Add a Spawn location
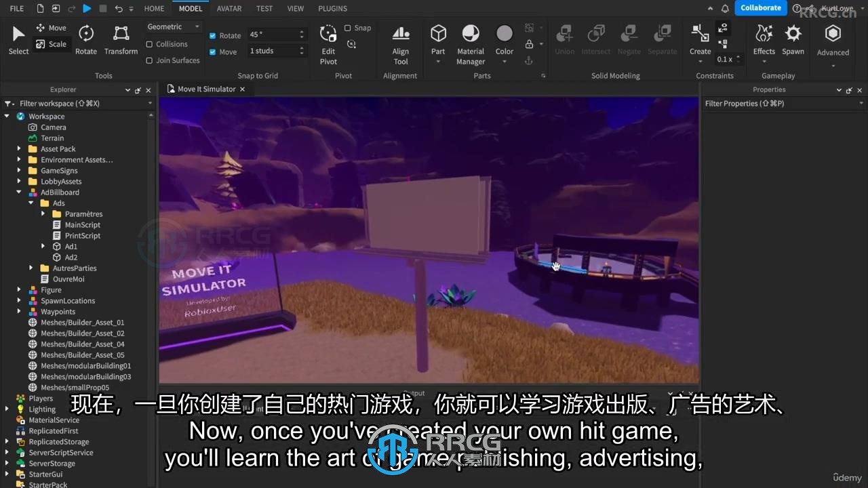This screenshot has height=488, width=868. [793, 40]
